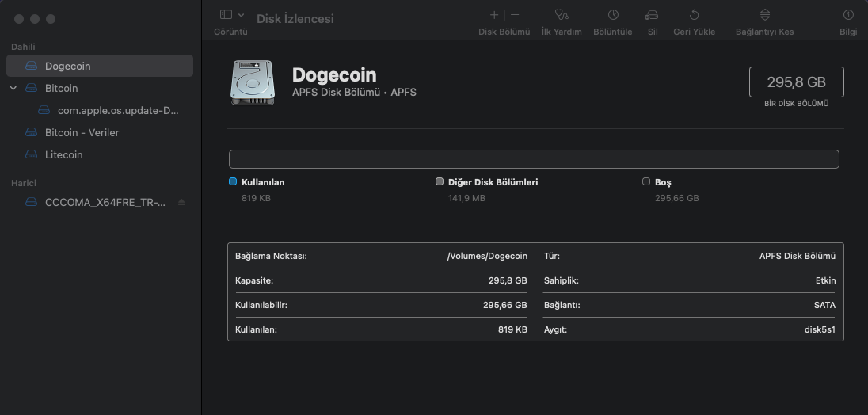Click the blue Kullanılan legend swatch

[233, 181]
